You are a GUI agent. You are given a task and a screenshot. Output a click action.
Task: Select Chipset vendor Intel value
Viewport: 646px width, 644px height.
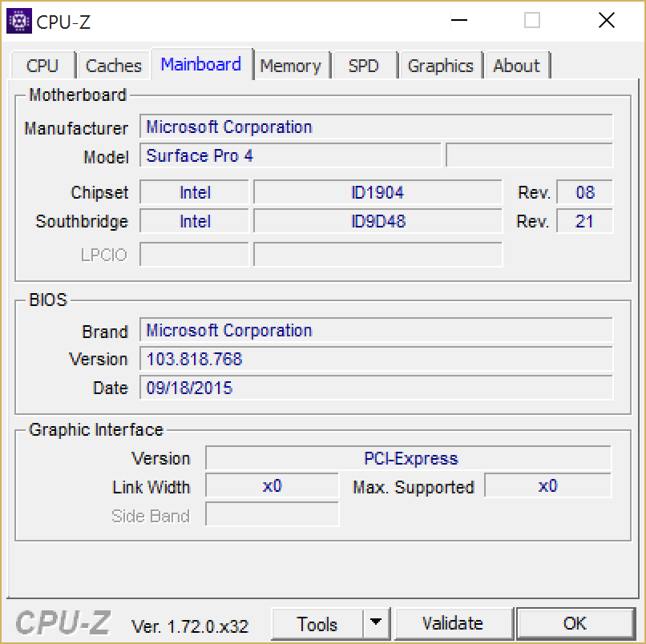click(x=195, y=192)
